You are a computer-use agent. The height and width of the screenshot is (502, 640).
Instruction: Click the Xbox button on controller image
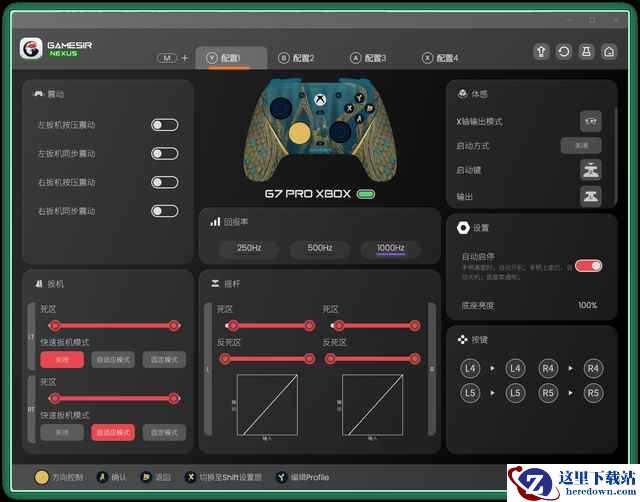[x=320, y=100]
